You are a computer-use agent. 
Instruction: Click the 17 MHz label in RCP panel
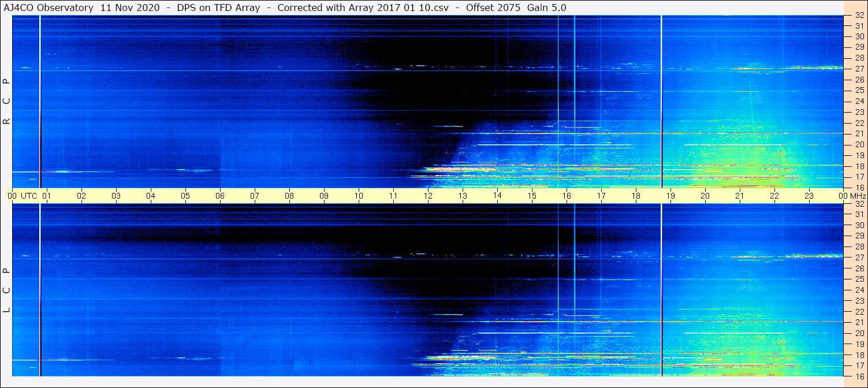click(x=858, y=177)
